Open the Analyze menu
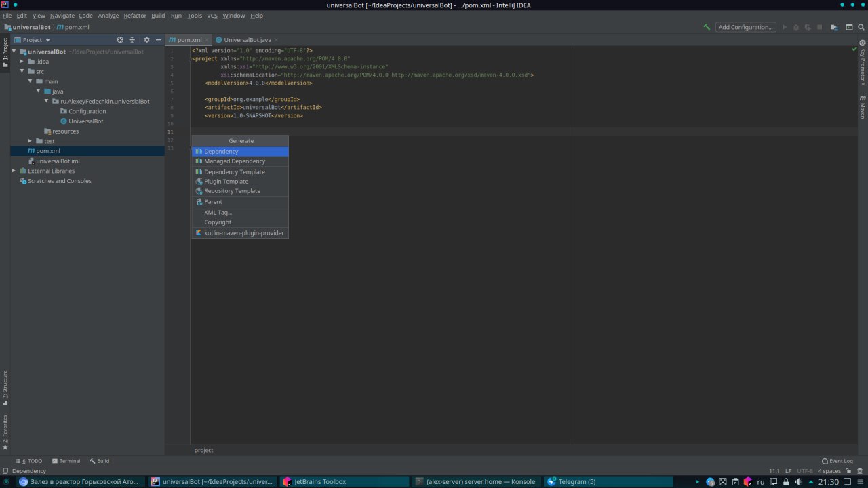868x488 pixels. pos(108,16)
